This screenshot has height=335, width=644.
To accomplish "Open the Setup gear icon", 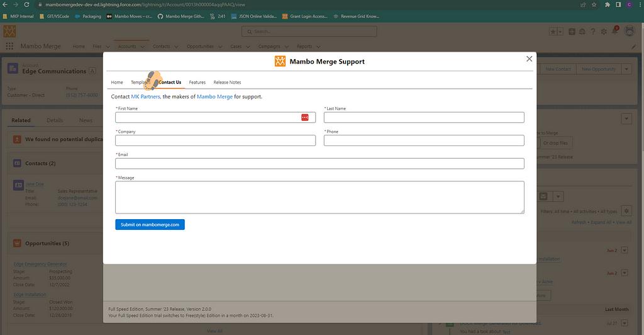I will point(604,31).
